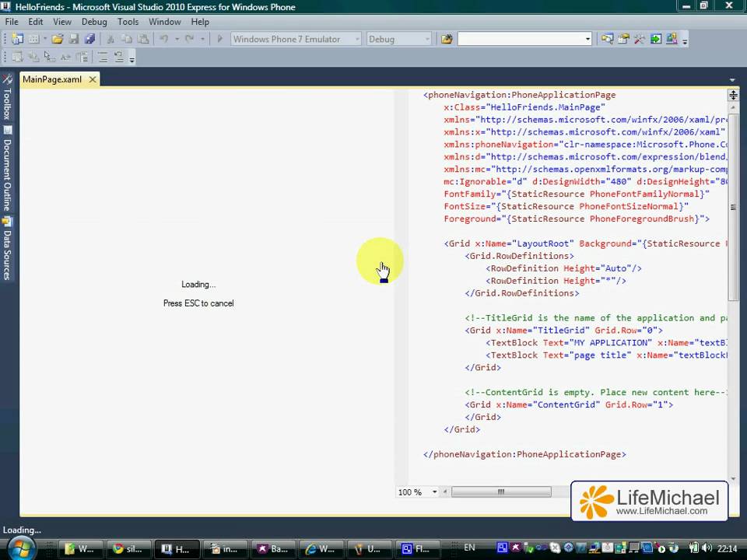
Task: Select the MainPage.xaml document tab
Action: pos(52,79)
